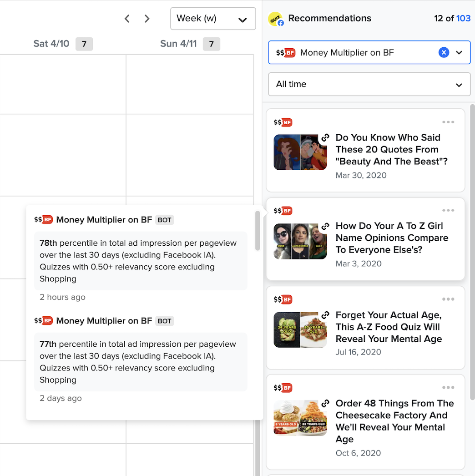Click the Cheesecake Factory quiz thumbnail
This screenshot has width=475, height=476.
pyautogui.click(x=300, y=418)
